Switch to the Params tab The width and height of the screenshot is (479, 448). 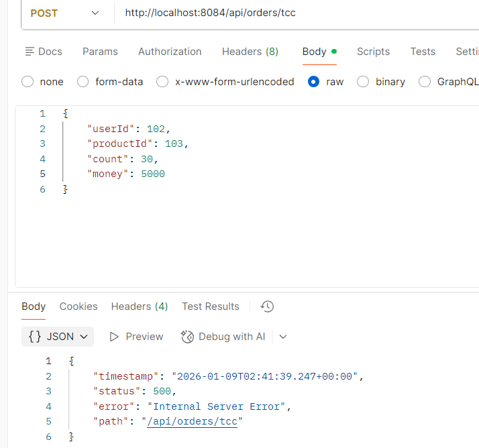click(100, 52)
